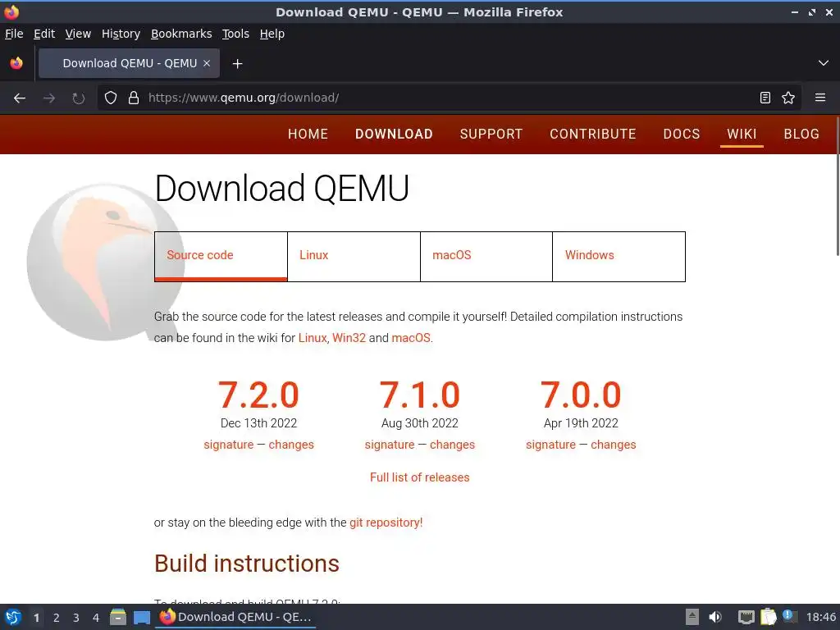Download version 7.0.0 source

click(x=581, y=395)
